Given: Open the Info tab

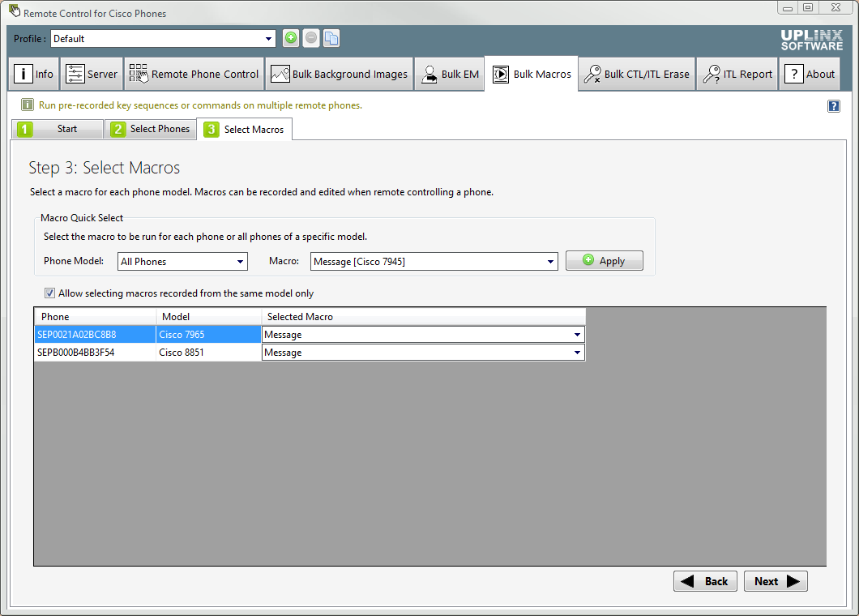Looking at the screenshot, I should pos(34,74).
